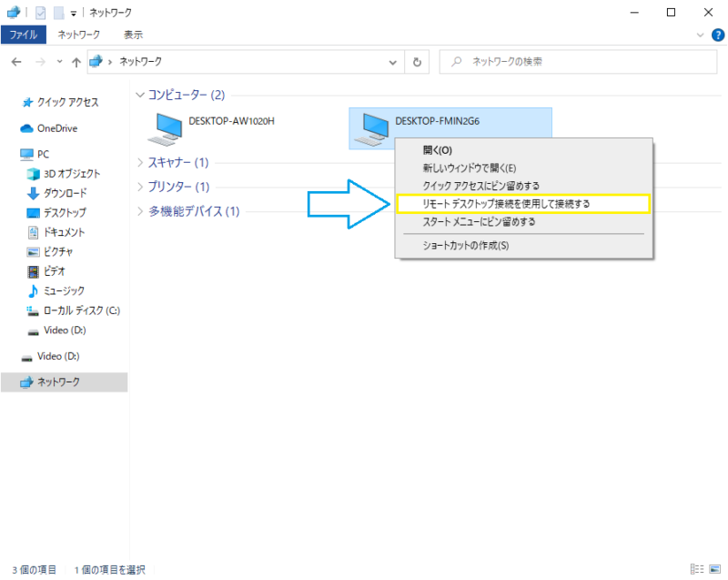728x580 pixels.
Task: Open quick access toolbar customize dropdown
Action: coord(74,14)
